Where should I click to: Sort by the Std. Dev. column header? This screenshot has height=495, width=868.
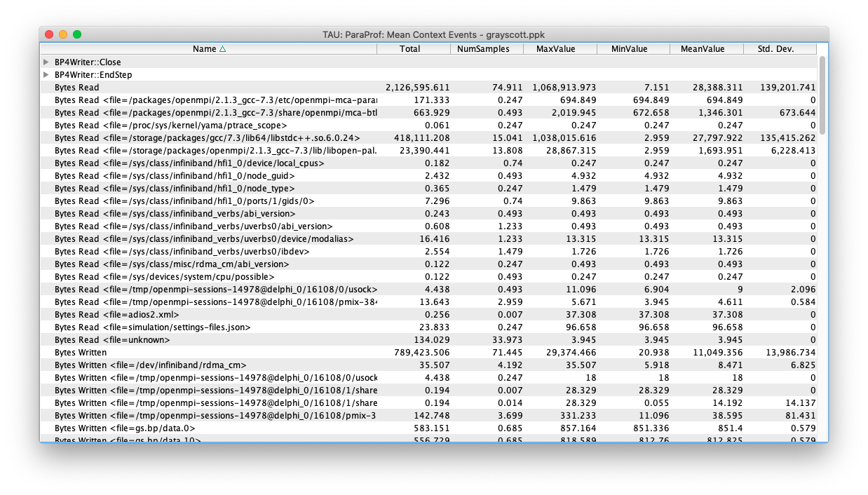pyautogui.click(x=780, y=49)
